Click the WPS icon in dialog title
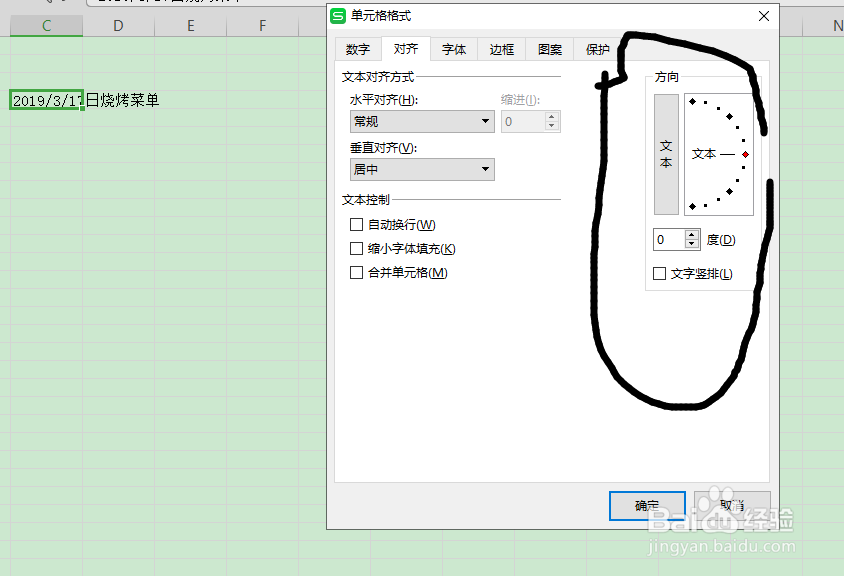844x576 pixels. click(x=338, y=16)
